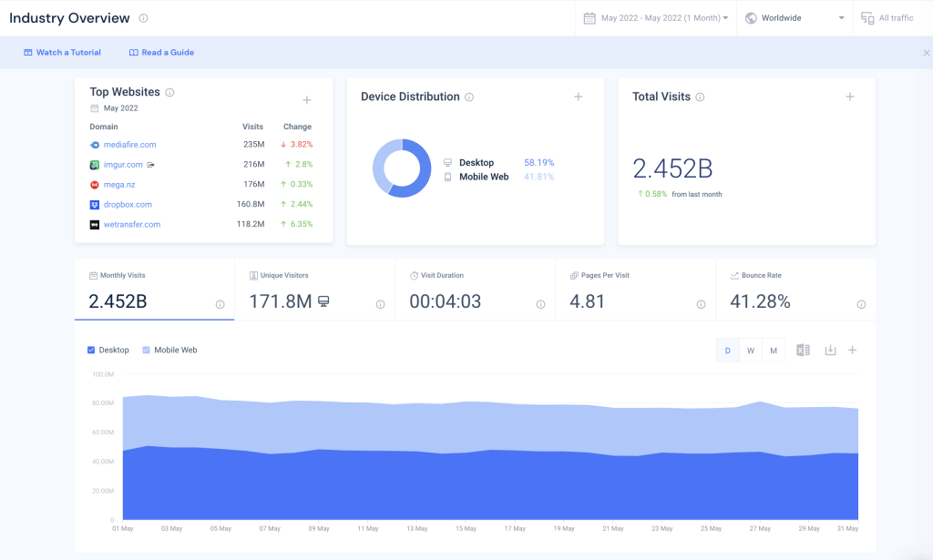
Task: Expand the arrow next to imgur.com
Action: [x=149, y=167]
